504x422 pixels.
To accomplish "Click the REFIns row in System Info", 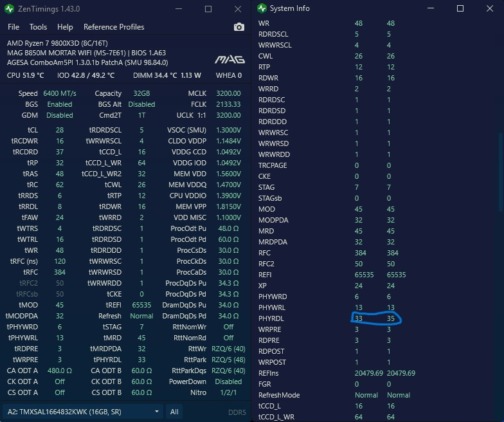I will [x=337, y=373].
